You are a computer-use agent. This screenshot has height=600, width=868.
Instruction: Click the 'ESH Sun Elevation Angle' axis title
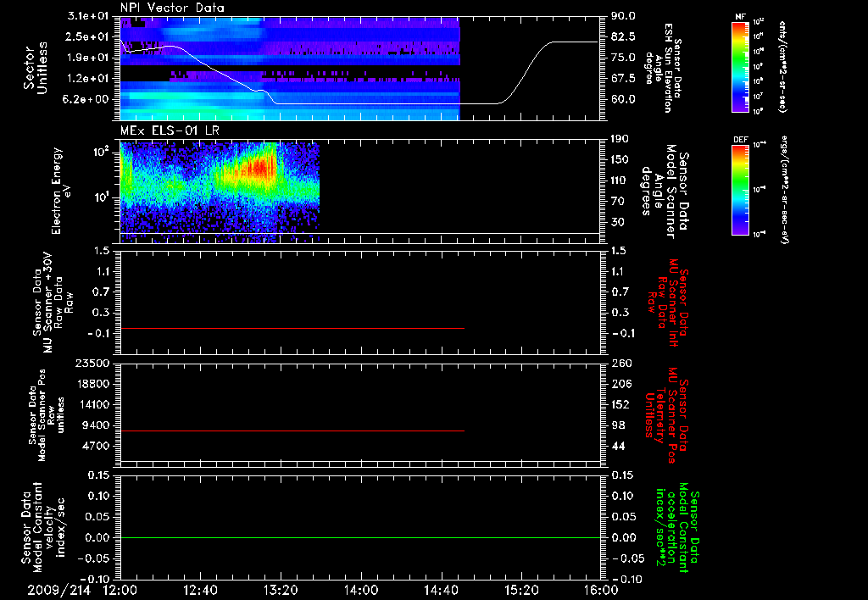coord(663,67)
